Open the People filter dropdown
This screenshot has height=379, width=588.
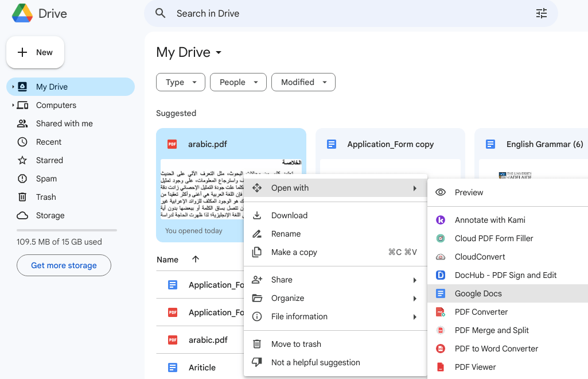pos(238,82)
